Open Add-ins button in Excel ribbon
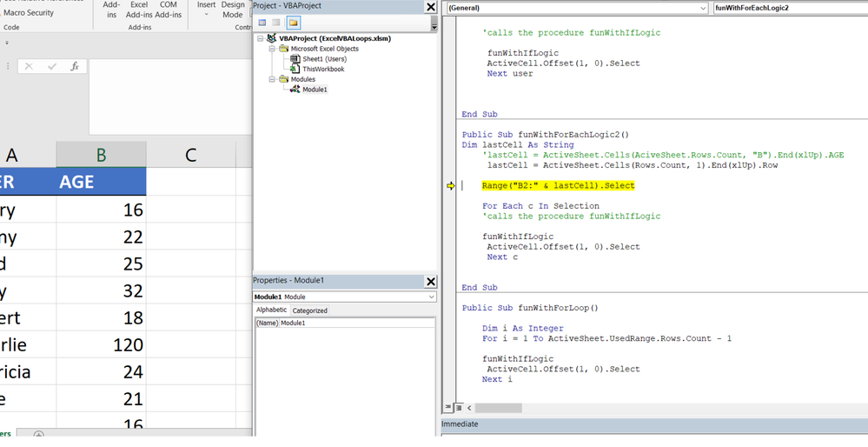The height and width of the screenshot is (447, 868). pyautogui.click(x=111, y=10)
